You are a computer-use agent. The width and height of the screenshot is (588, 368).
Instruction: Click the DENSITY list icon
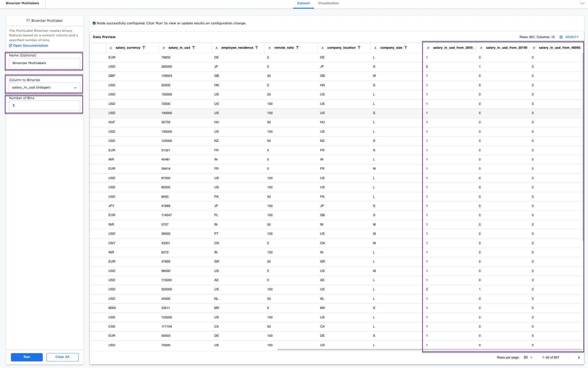[561, 37]
